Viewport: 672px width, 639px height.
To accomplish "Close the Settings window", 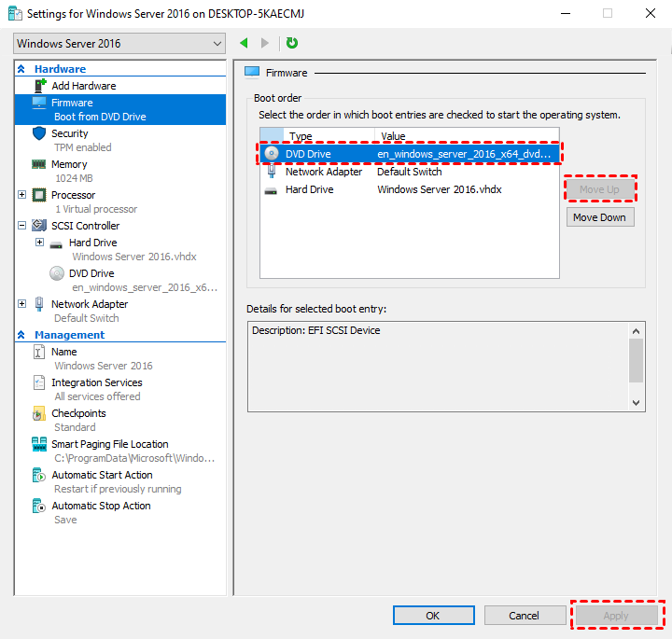I will click(x=651, y=13).
